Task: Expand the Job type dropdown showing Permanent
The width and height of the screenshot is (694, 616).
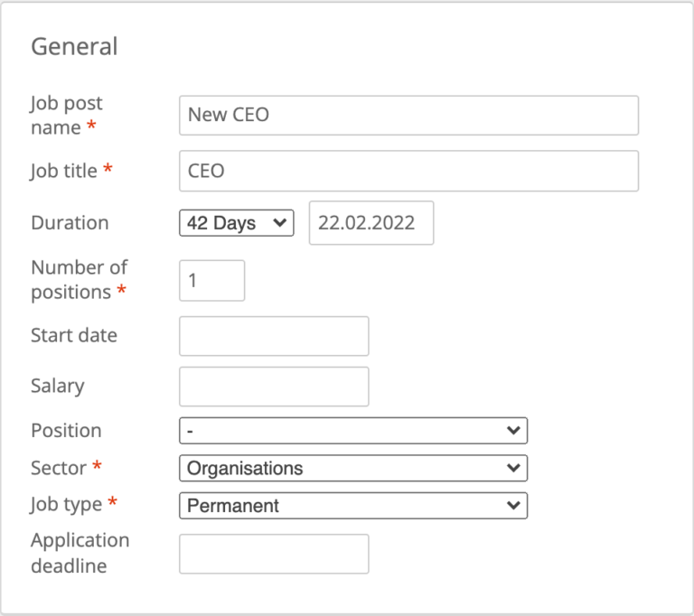Action: pos(353,506)
